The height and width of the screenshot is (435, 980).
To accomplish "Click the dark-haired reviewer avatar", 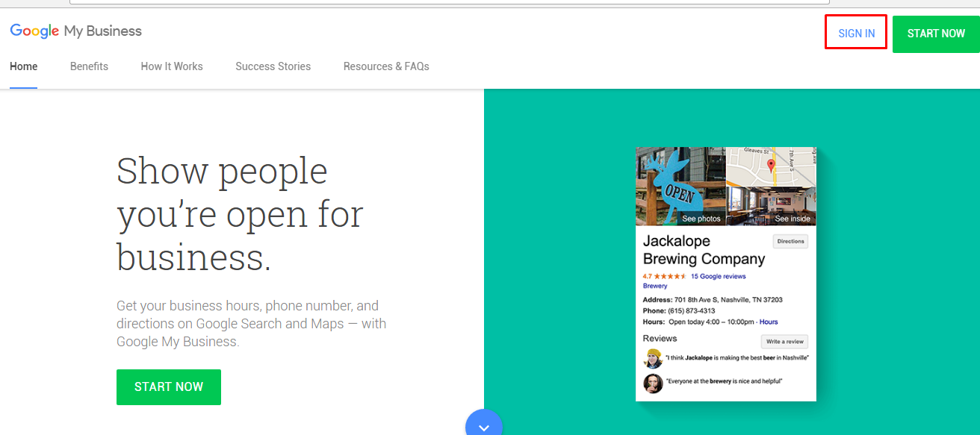I will point(653,384).
